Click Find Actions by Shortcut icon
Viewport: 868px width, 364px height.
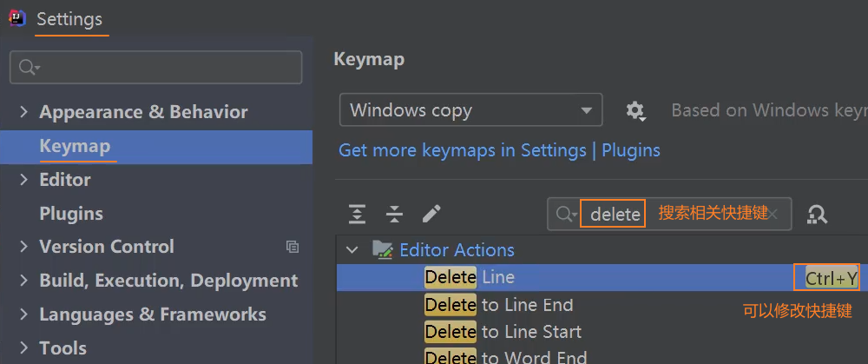click(x=817, y=214)
